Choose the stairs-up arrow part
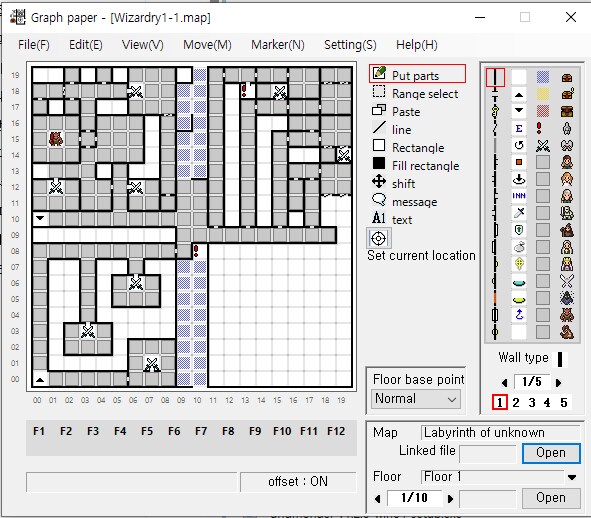Image resolution: width=591 pixels, height=518 pixels. tap(519, 95)
